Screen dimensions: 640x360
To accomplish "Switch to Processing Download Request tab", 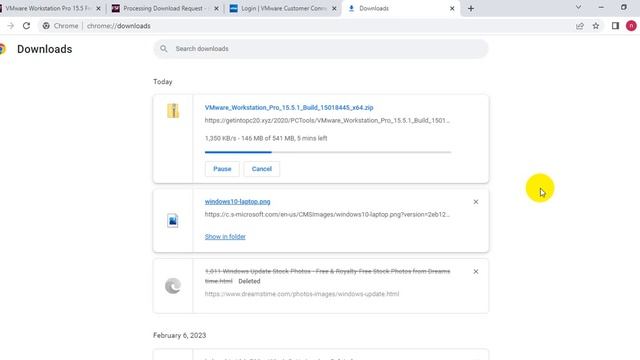I will pos(165,8).
